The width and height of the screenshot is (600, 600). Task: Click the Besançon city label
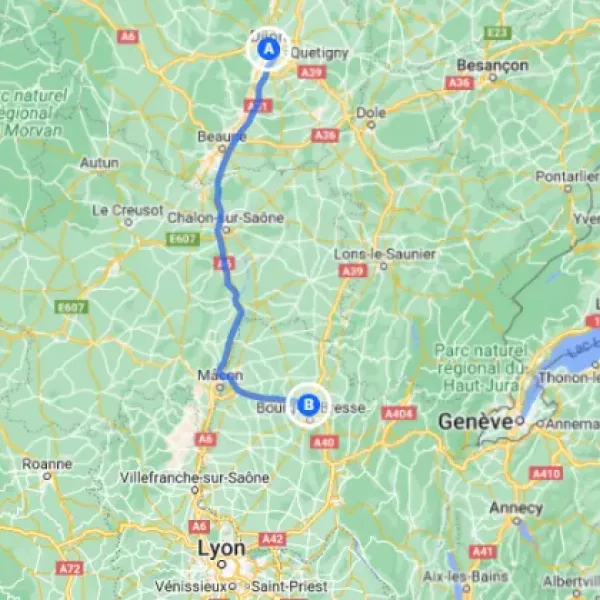pyautogui.click(x=492, y=66)
